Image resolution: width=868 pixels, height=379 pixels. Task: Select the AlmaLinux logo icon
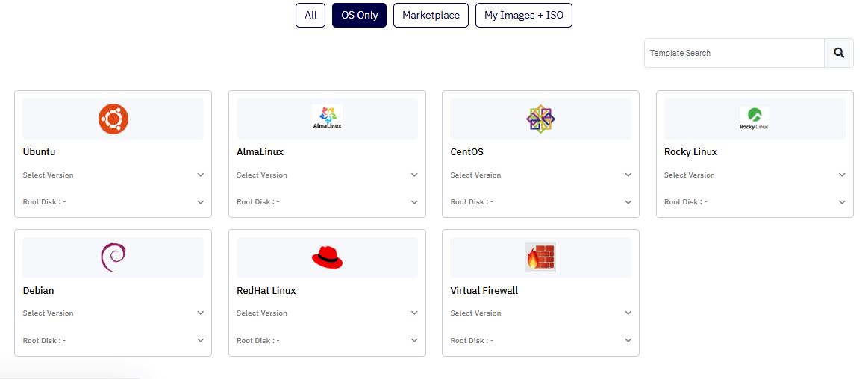click(x=327, y=118)
